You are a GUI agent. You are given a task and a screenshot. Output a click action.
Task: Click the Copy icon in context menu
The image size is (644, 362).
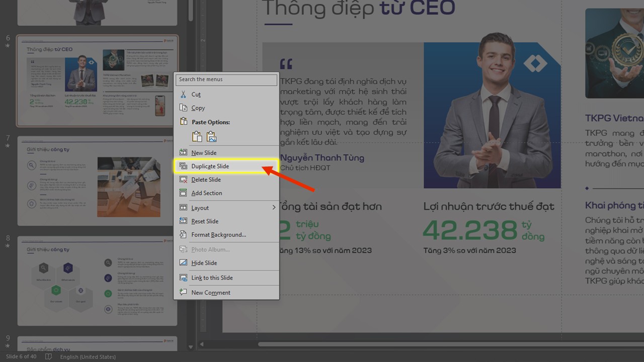click(x=184, y=108)
